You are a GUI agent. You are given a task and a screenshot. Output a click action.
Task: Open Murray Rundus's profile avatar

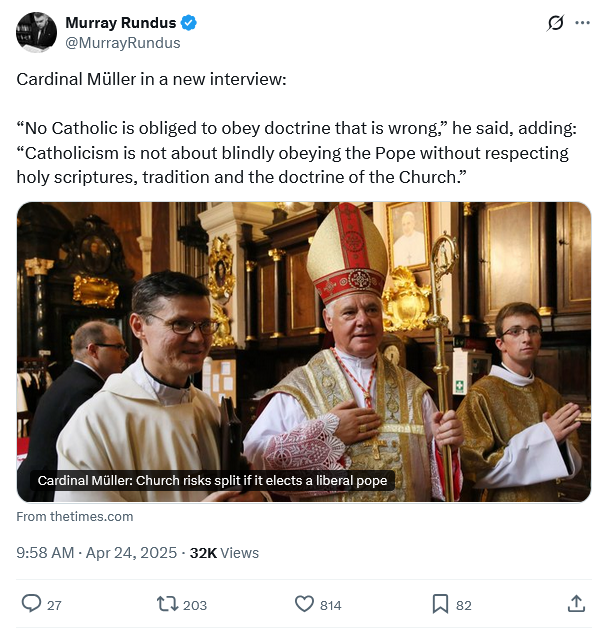click(36, 32)
